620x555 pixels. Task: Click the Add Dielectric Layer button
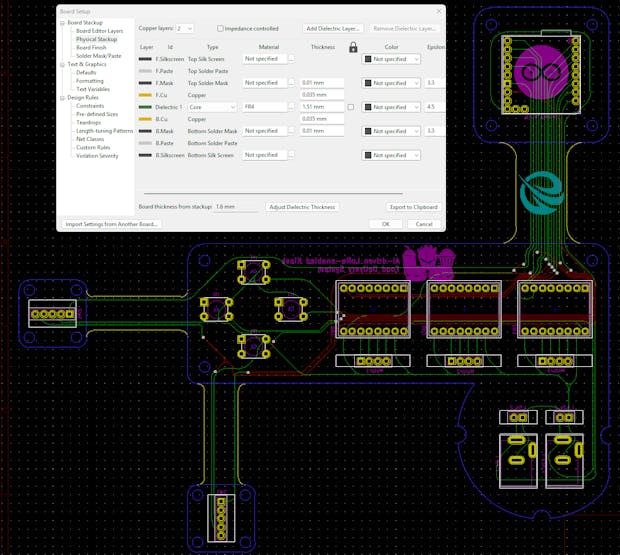click(333, 29)
